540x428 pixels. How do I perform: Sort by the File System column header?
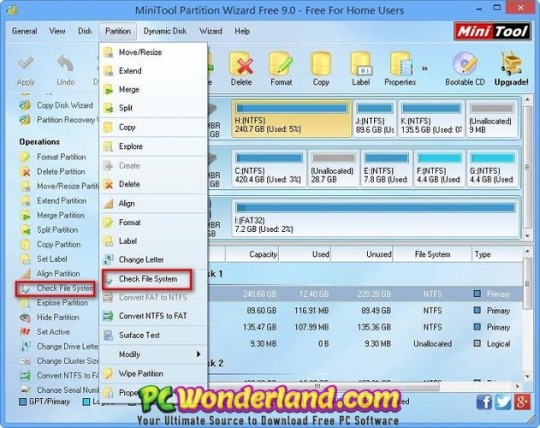(x=432, y=254)
